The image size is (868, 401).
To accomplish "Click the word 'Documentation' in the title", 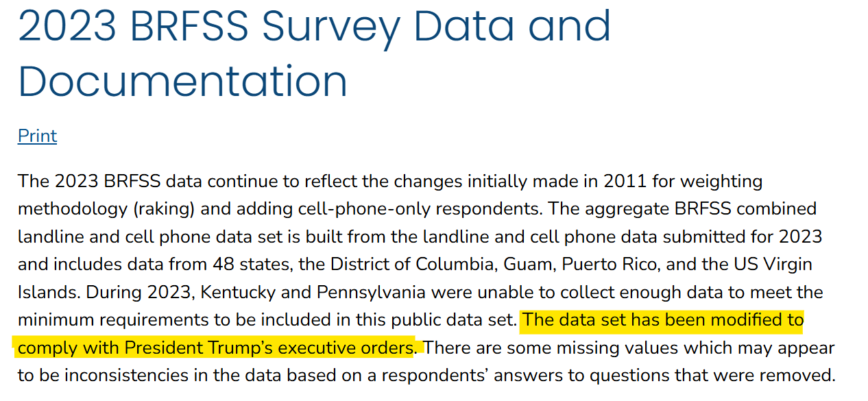I will pyautogui.click(x=182, y=81).
